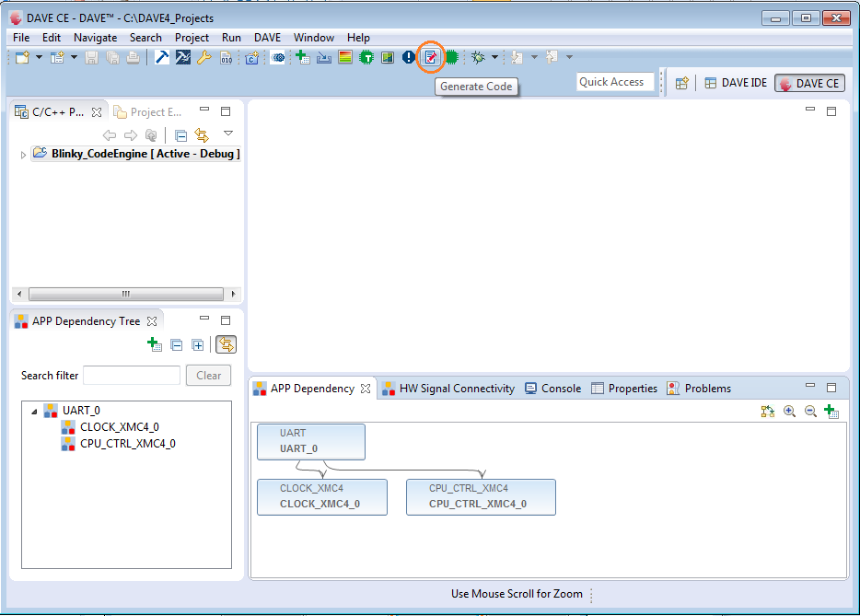Switch to DAVE CE perspective
The image size is (860, 616).
click(809, 84)
